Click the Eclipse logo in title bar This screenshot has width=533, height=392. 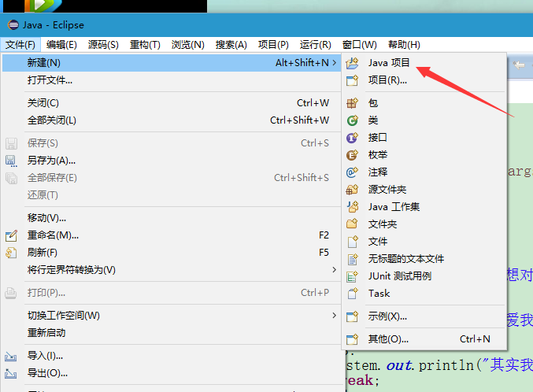[x=13, y=25]
